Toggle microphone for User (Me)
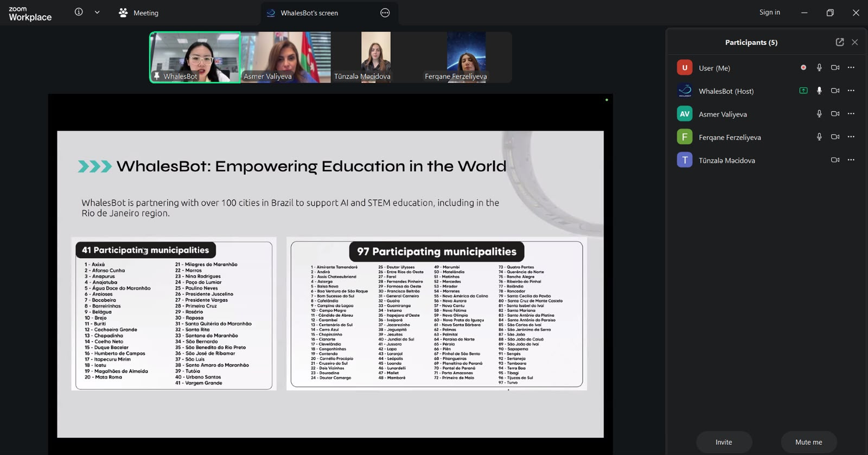868x455 pixels. pyautogui.click(x=819, y=68)
